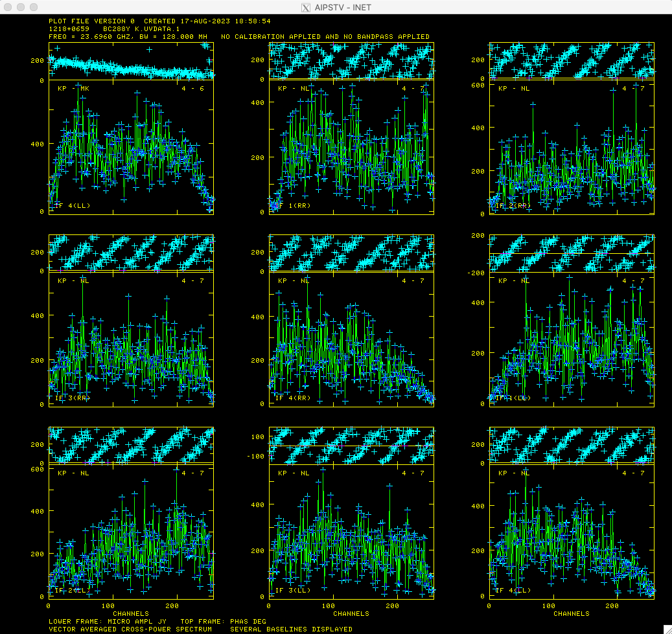Select the IF 2(LL) amplitude plot
Screen dimensions: 672x634
point(131,531)
